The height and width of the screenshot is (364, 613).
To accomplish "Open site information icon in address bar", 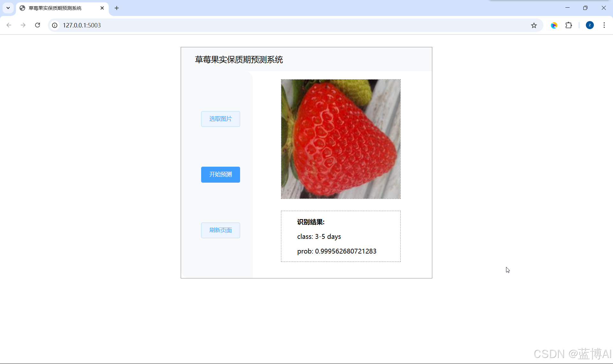I will (x=55, y=25).
